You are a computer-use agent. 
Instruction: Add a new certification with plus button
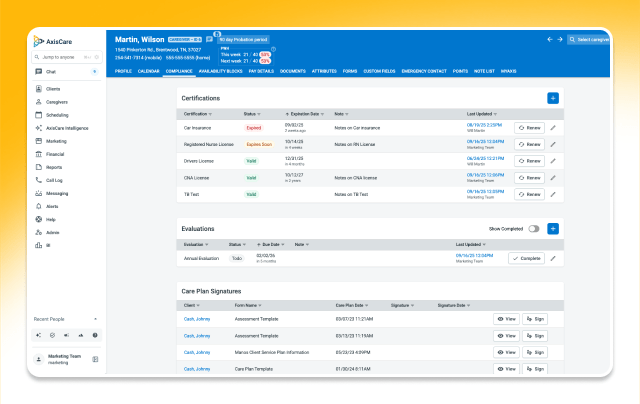[553, 98]
